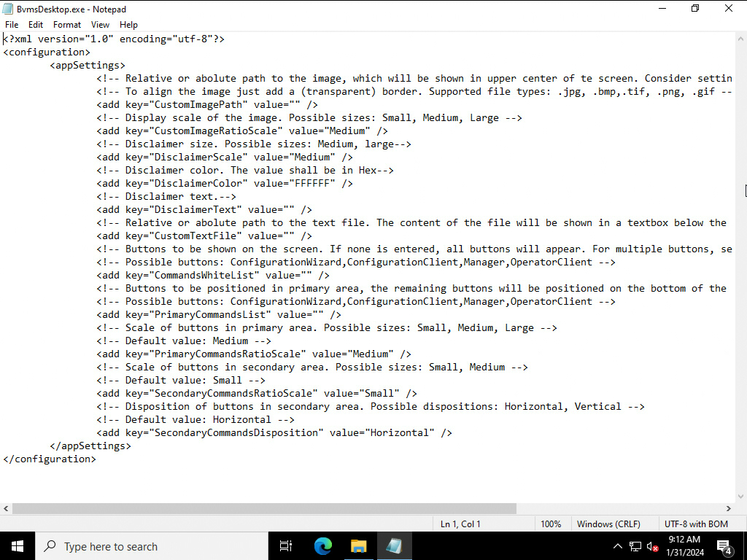747x560 pixels.
Task: Click the vertical scrollbar down arrow
Action: (x=741, y=496)
